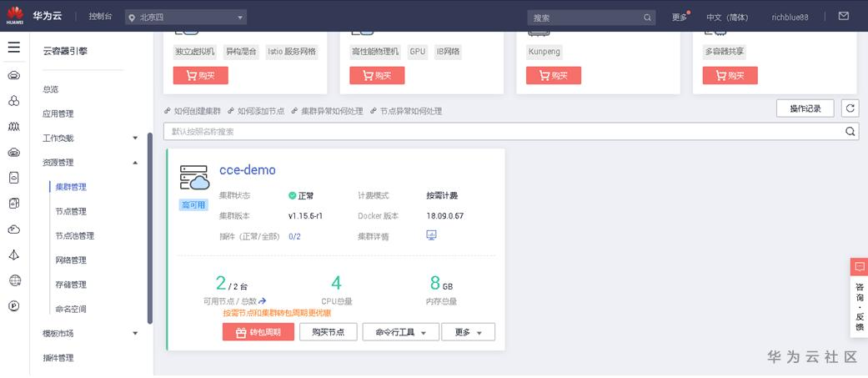Click 购买 under the Istio 服务网格 card
Viewport: 868px width, 378px height.
pyautogui.click(x=200, y=75)
